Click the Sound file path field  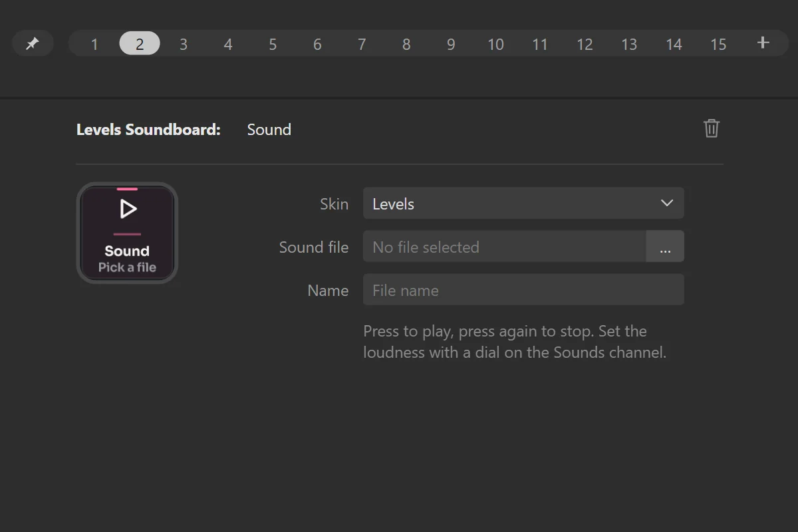pos(505,247)
